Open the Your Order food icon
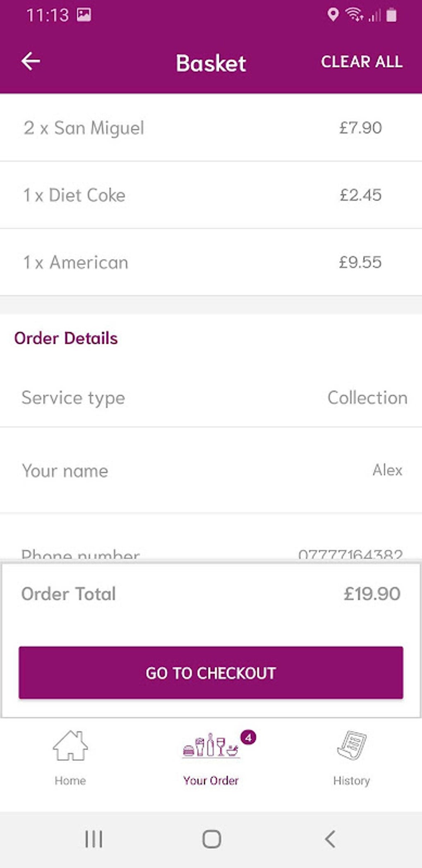Screen dimensions: 422x868 point(211,746)
